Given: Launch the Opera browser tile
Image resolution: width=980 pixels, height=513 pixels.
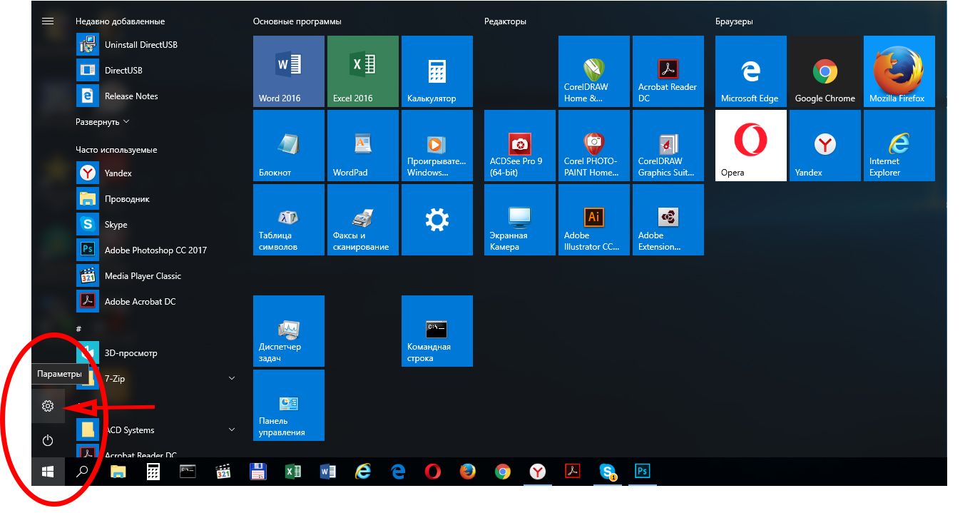Looking at the screenshot, I should [x=750, y=146].
